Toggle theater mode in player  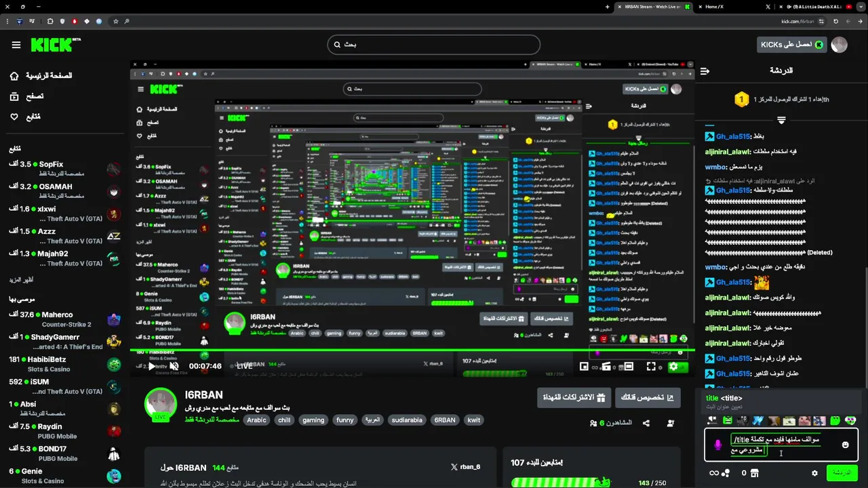[x=629, y=367]
